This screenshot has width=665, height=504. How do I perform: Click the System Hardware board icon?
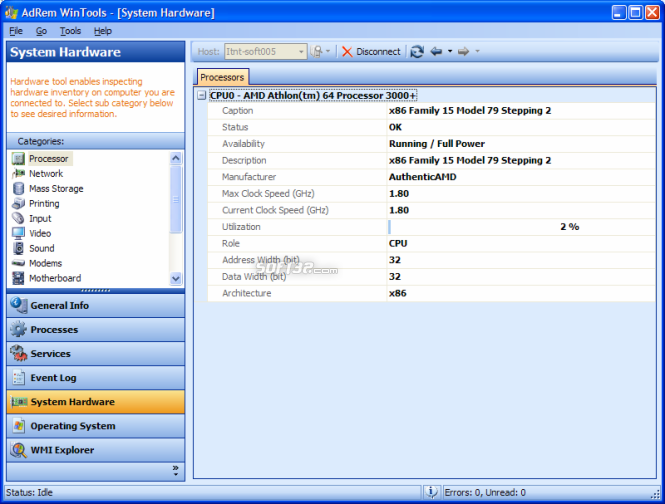19,401
